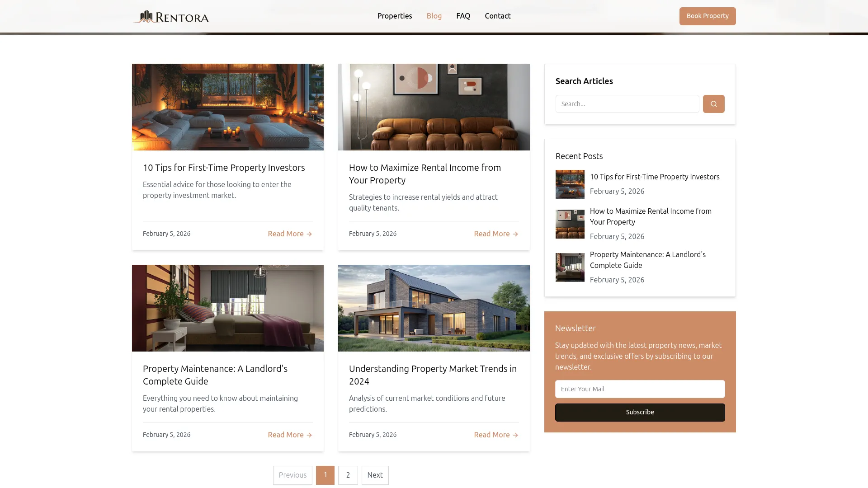Open 'How to Maximize Rental Income from Your Property' from Recent Posts
Viewport: 868px width, 488px height.
click(x=651, y=216)
